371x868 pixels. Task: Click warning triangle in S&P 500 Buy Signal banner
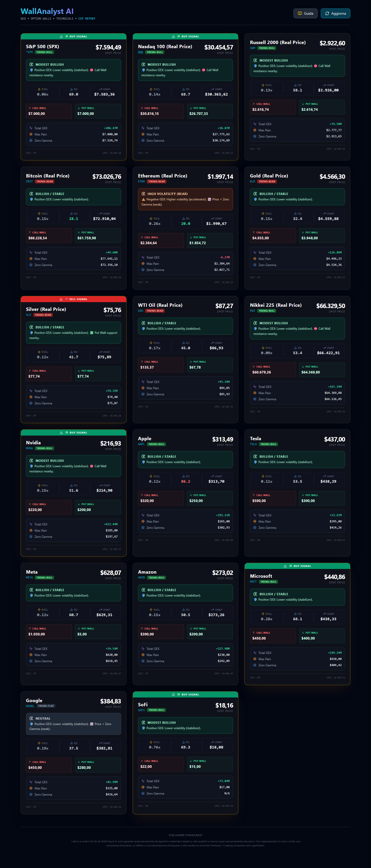(x=61, y=36)
